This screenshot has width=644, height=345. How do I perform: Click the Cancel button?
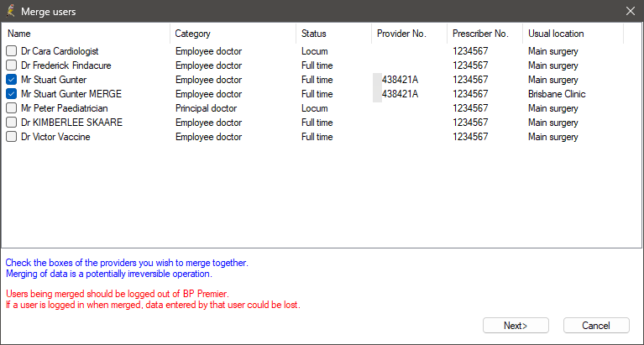[x=596, y=326]
